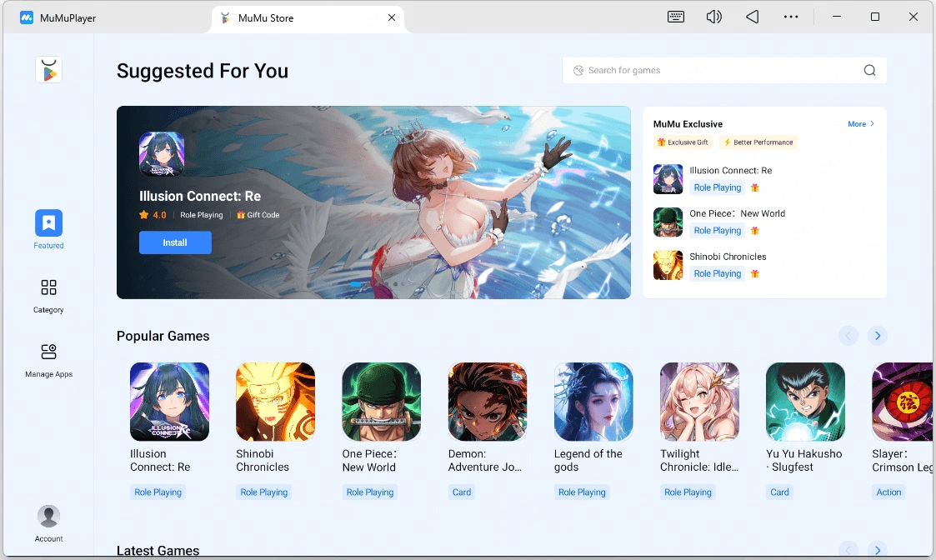Image resolution: width=936 pixels, height=560 pixels.
Task: Close the MuMu Store tab
Action: tap(392, 17)
